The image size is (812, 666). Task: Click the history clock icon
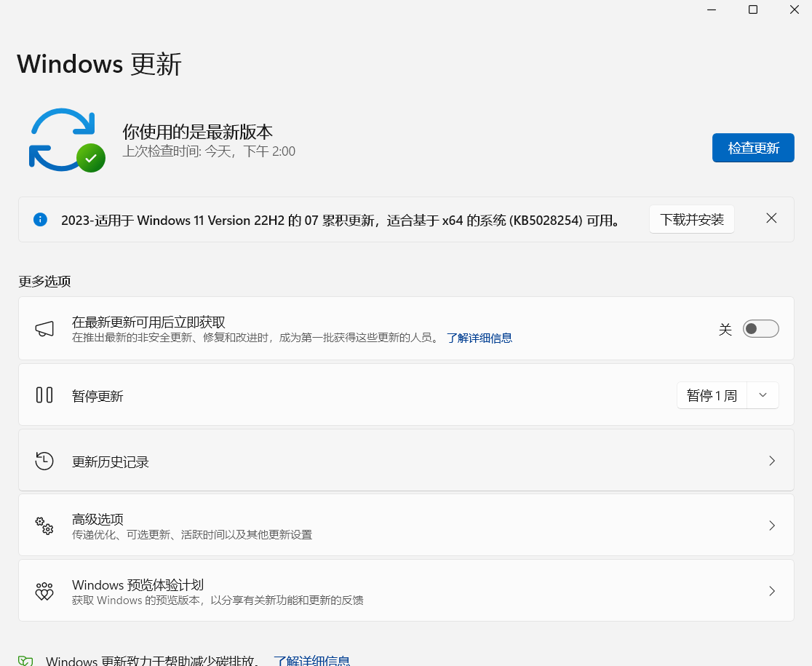coord(44,461)
